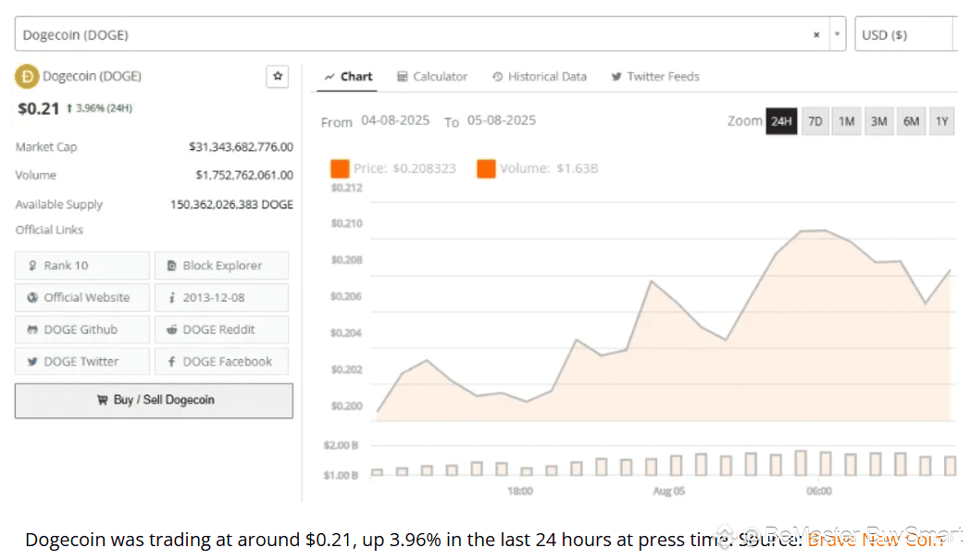Image resolution: width=970 pixels, height=560 pixels.
Task: Switch to the Chart tab
Action: tap(348, 77)
